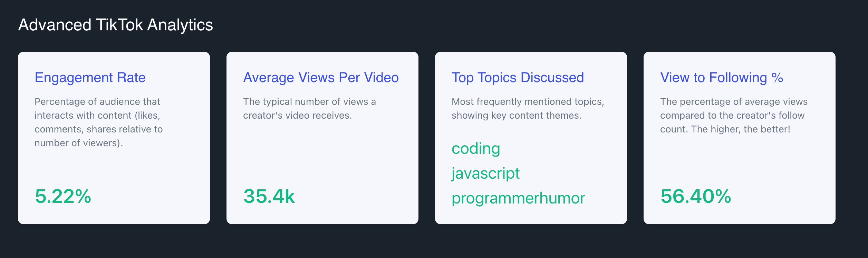Click the 35.4k average views value
This screenshot has width=868, height=258.
coord(269,196)
